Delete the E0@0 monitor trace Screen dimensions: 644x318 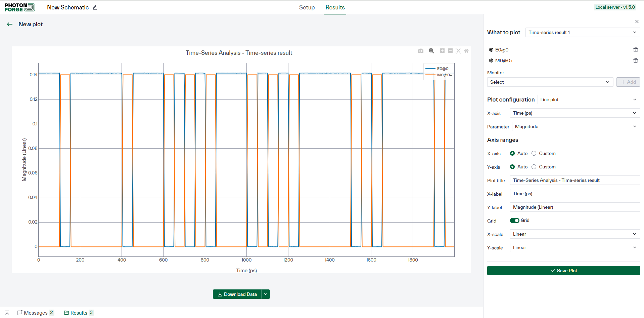636,50
